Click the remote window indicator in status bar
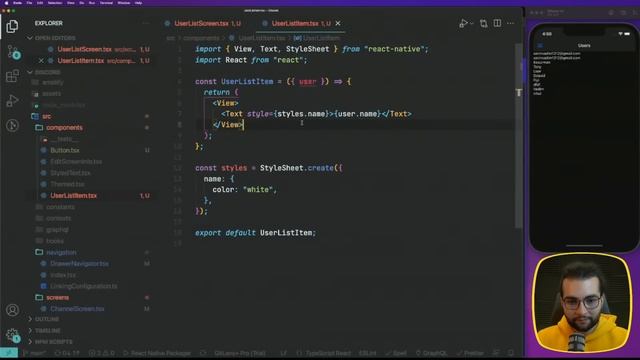 (x=9, y=353)
